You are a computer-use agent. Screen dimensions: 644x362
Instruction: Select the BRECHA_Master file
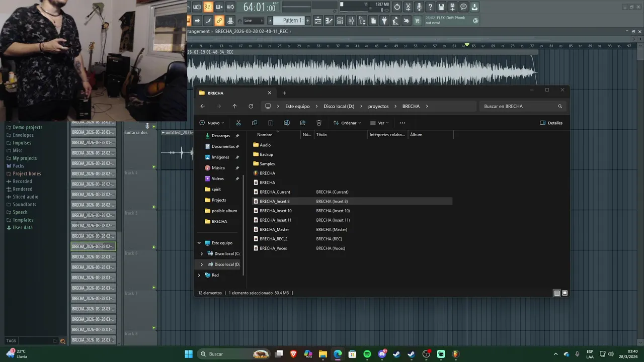(352, 229)
